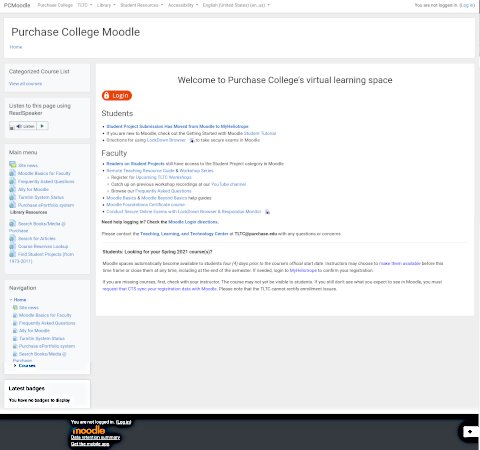Viewport: 480px width, 450px height.
Task: Click Data retention summary in footer
Action: click(95, 437)
